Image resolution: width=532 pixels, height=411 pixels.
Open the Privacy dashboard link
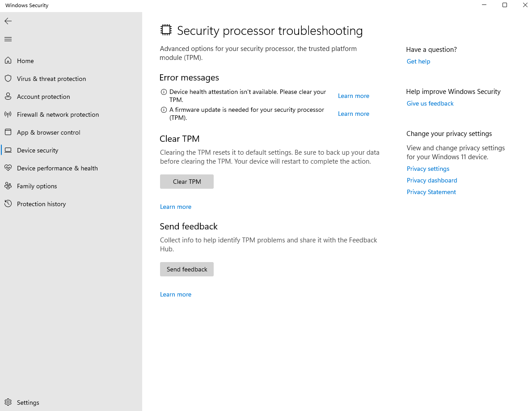click(431, 180)
